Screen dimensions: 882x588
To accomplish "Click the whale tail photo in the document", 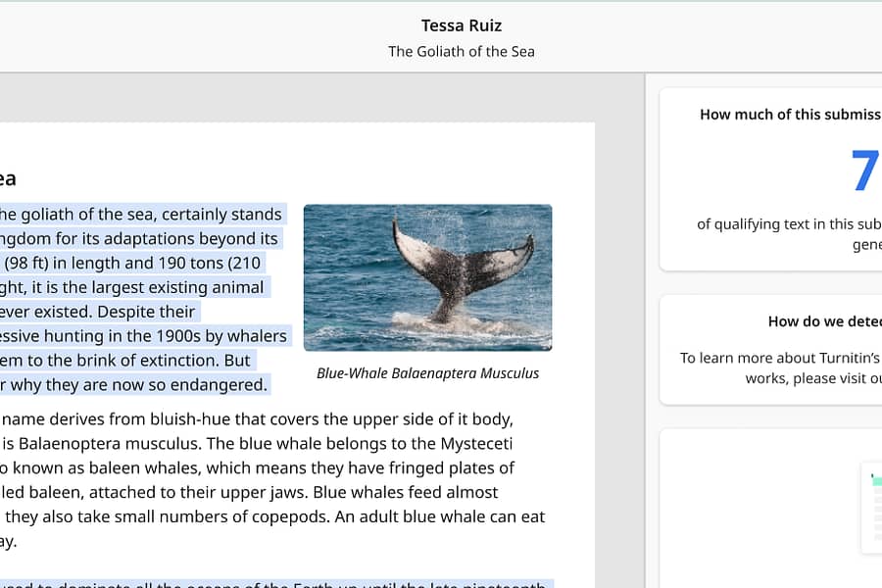I will tap(427, 277).
